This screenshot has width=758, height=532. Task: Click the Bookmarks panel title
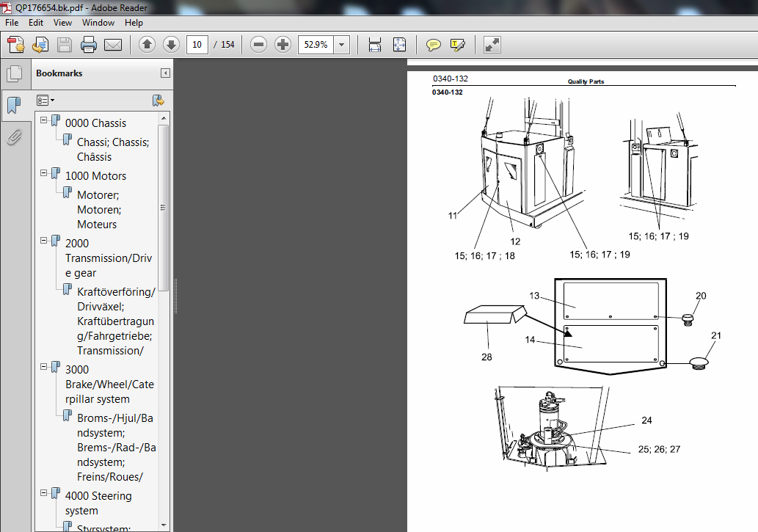click(59, 73)
